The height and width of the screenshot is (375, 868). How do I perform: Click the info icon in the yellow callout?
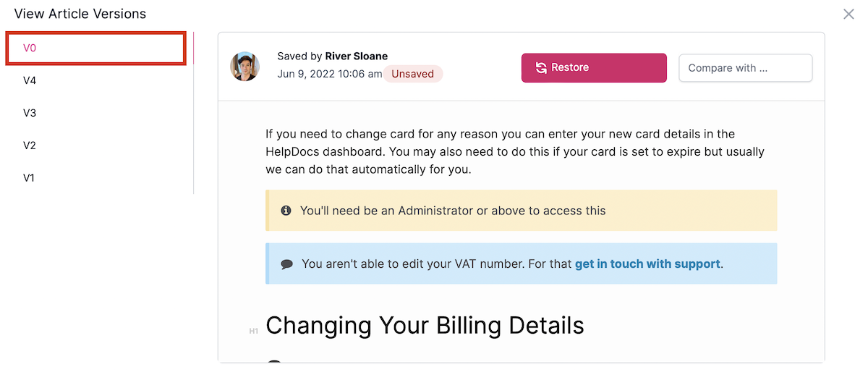tap(286, 211)
